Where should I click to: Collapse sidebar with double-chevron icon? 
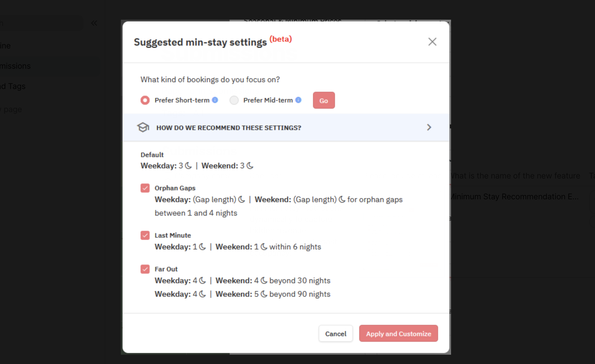[94, 23]
